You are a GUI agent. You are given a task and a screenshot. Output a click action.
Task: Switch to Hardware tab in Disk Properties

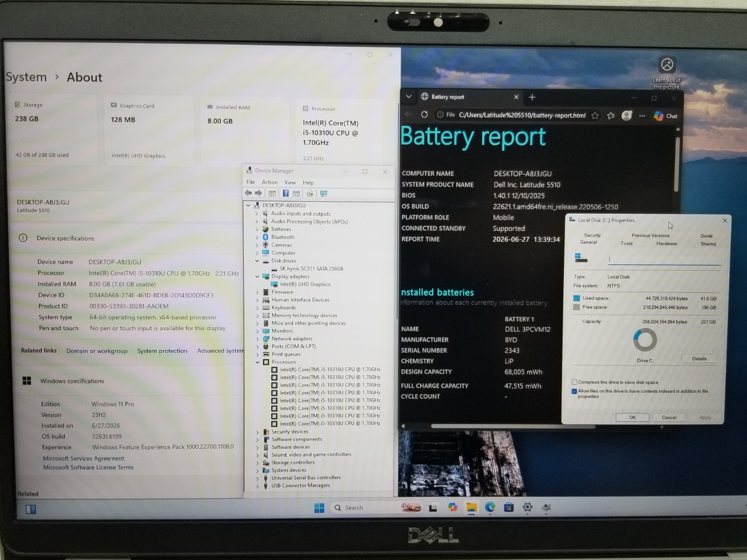[666, 244]
